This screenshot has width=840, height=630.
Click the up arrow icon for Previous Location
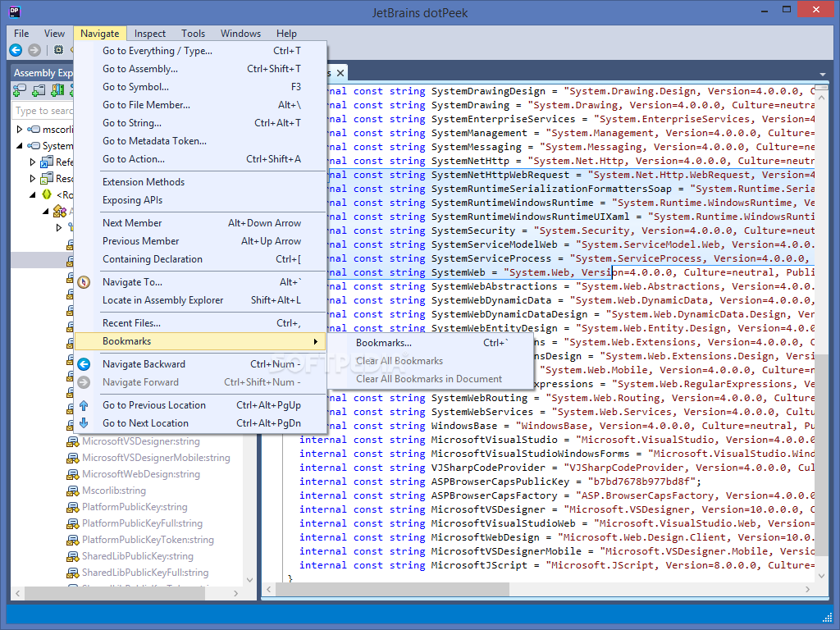tap(84, 405)
